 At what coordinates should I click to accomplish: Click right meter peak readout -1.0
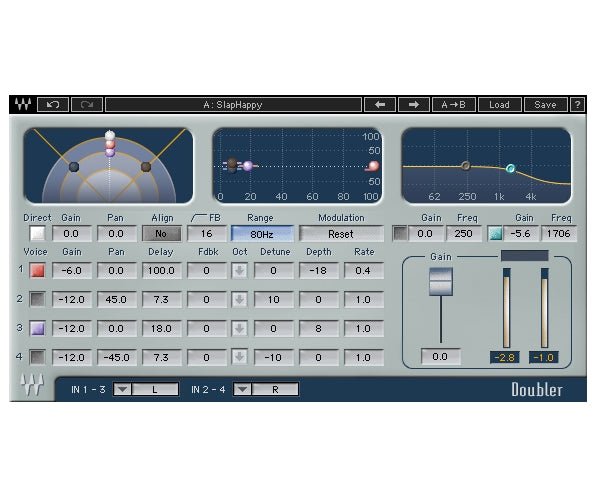pyautogui.click(x=544, y=358)
